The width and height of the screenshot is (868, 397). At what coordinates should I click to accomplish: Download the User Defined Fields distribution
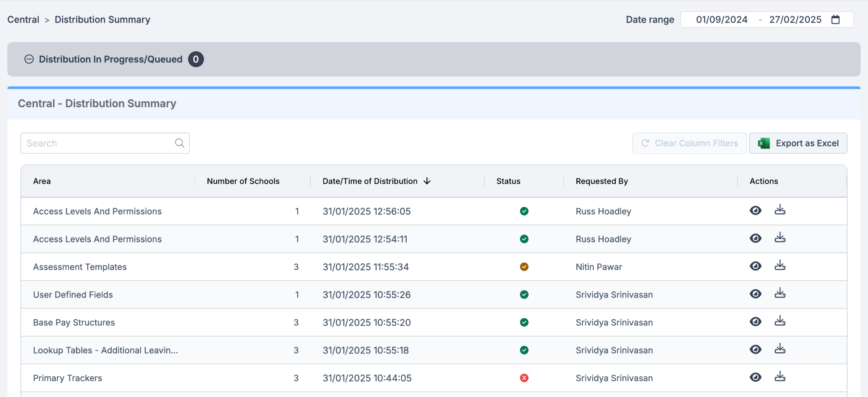point(780,294)
